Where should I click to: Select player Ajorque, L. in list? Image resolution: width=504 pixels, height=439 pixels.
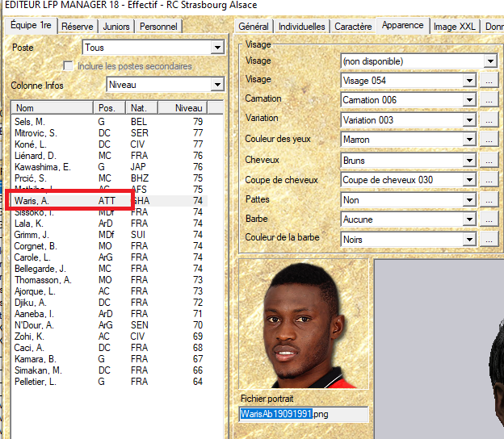109,291
